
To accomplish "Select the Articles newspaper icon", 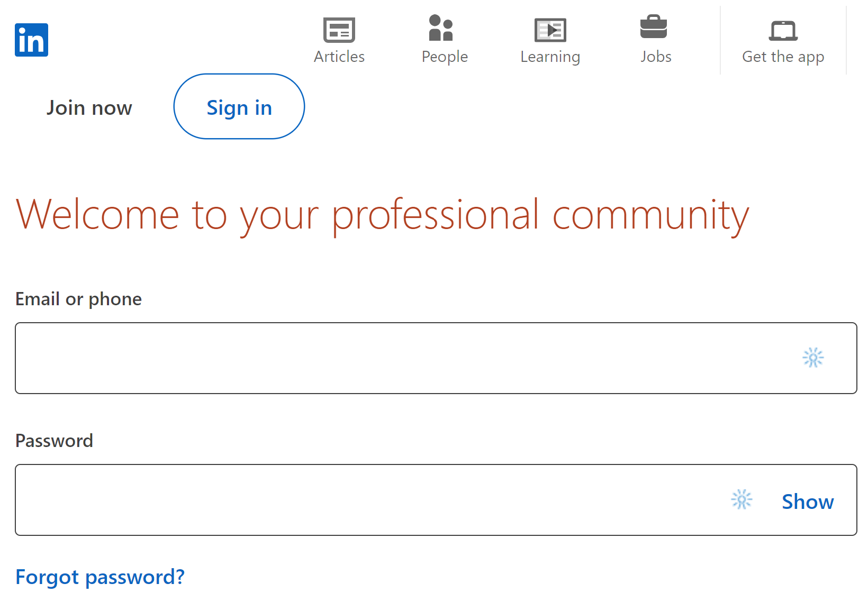I will (339, 30).
